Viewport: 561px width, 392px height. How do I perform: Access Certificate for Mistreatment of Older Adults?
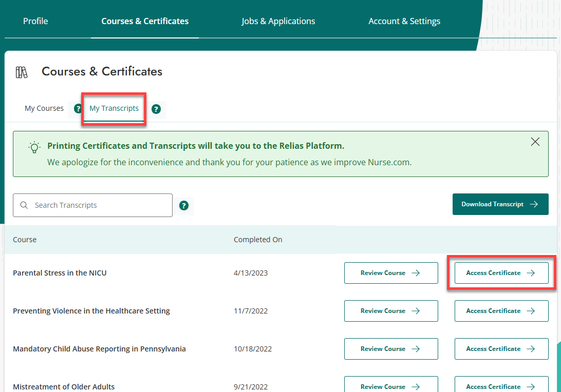501,384
